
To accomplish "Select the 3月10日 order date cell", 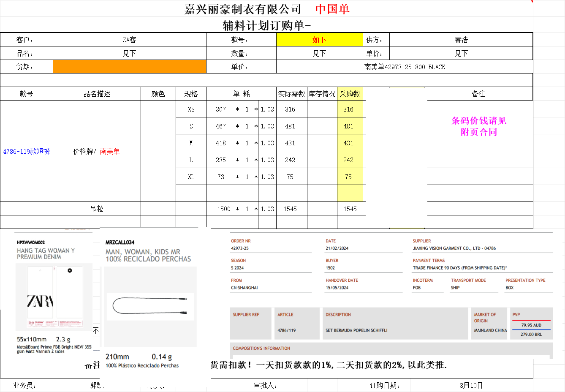I will coord(471,385).
